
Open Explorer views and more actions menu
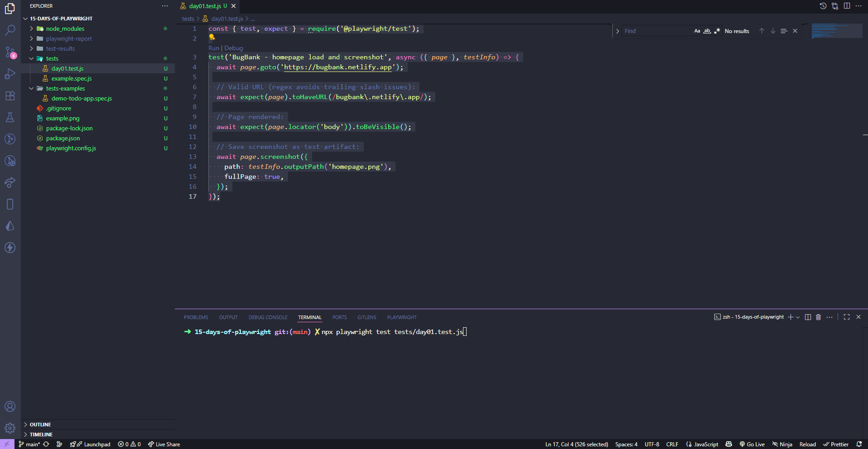pyautogui.click(x=165, y=6)
